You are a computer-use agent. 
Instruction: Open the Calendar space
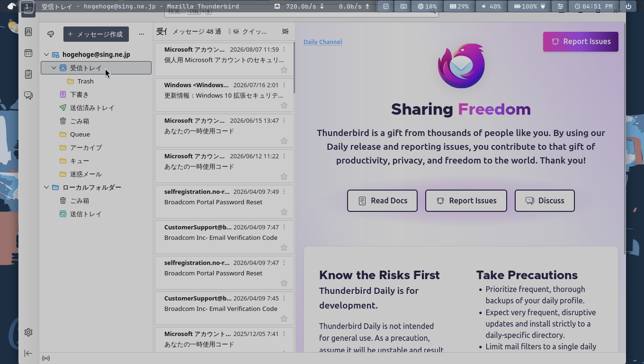pyautogui.click(x=28, y=53)
